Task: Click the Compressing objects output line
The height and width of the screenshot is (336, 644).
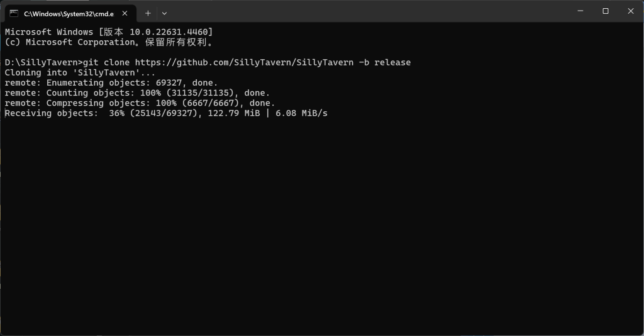Action: 140,103
